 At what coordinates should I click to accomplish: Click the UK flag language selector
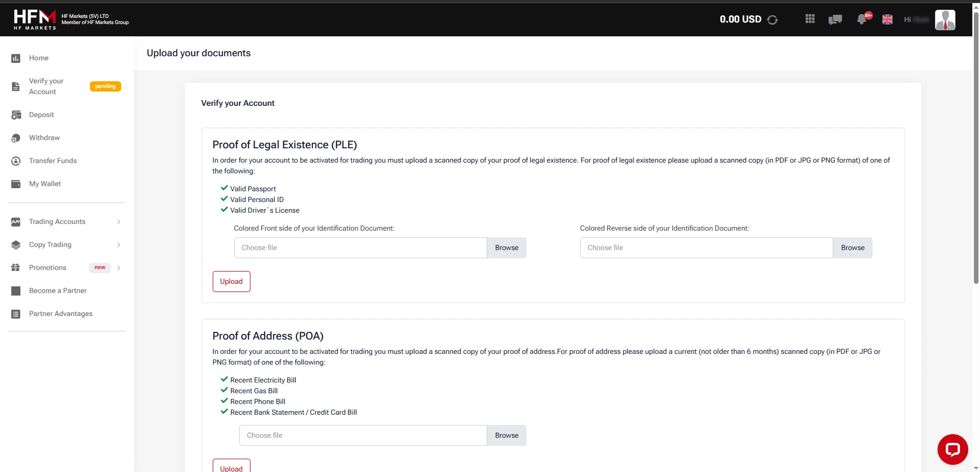tap(887, 19)
